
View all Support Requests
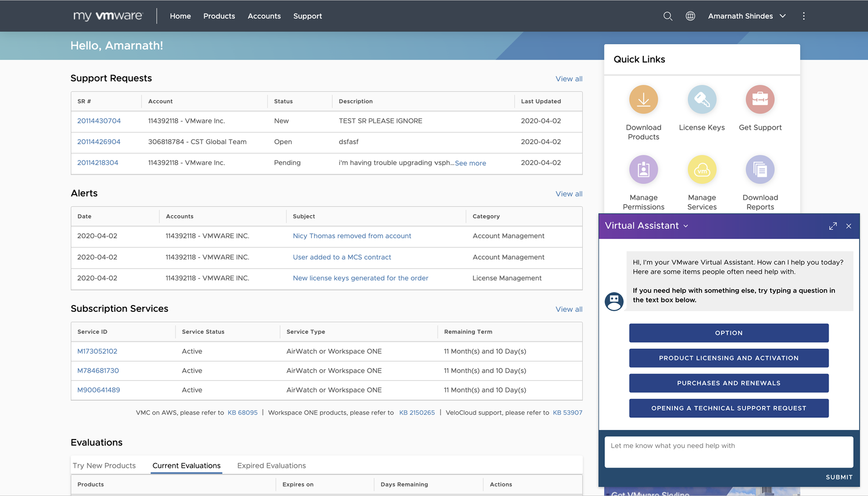tap(569, 79)
